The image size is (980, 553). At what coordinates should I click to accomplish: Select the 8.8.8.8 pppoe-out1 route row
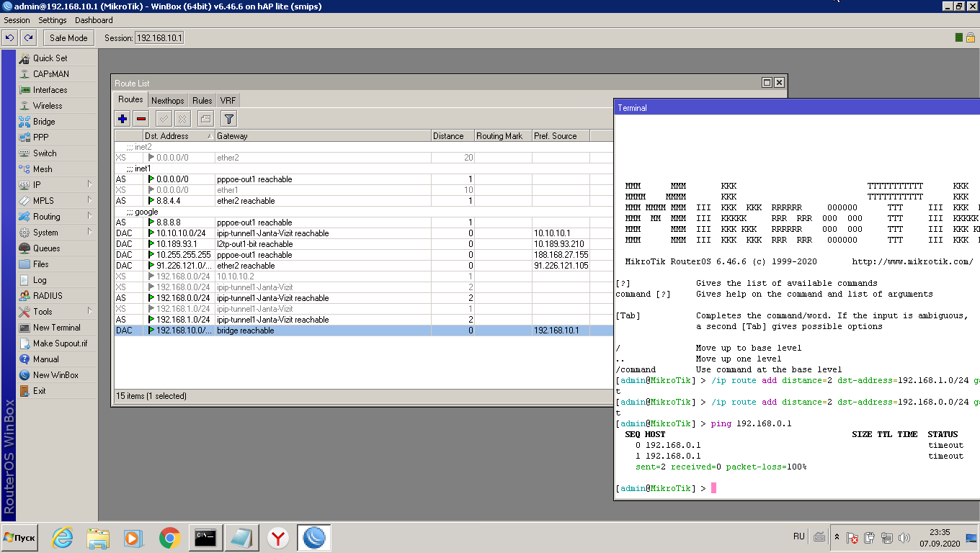coord(363,222)
